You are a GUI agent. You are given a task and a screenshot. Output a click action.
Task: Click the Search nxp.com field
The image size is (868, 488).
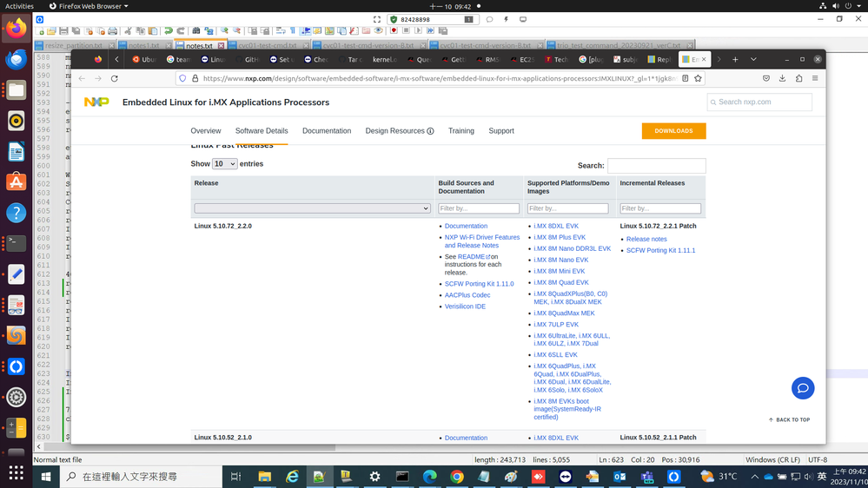(759, 102)
